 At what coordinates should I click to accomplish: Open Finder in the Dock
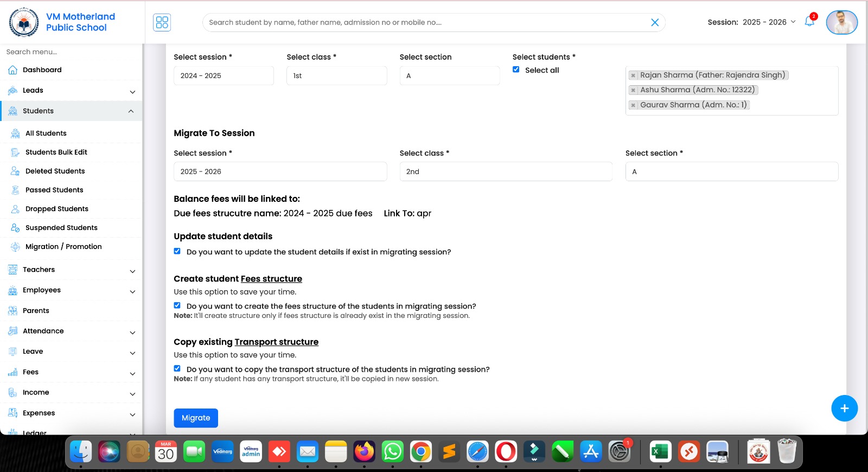[81, 451]
